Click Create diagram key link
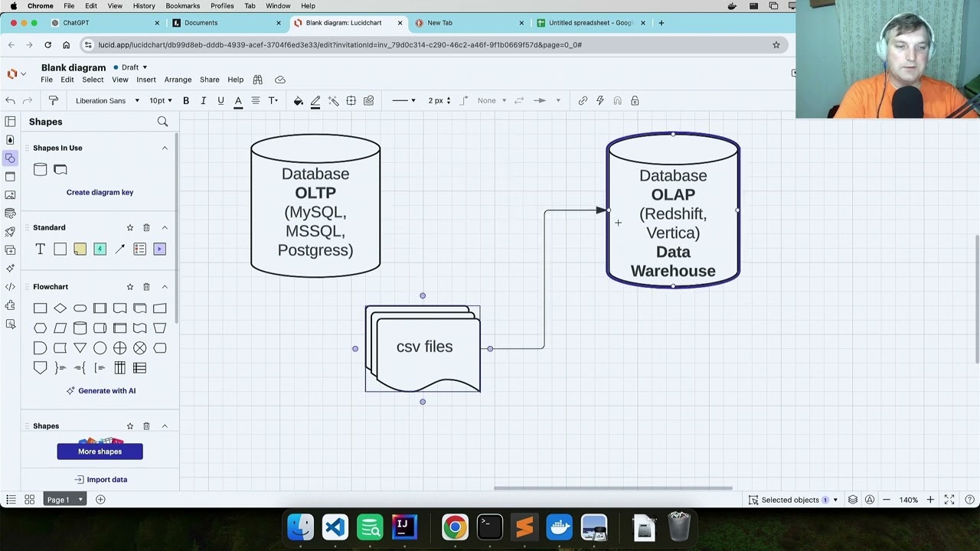This screenshot has width=980, height=551. pyautogui.click(x=100, y=192)
